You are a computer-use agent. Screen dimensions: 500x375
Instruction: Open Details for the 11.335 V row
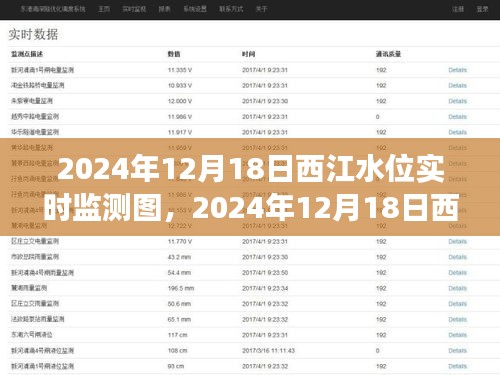tap(457, 70)
